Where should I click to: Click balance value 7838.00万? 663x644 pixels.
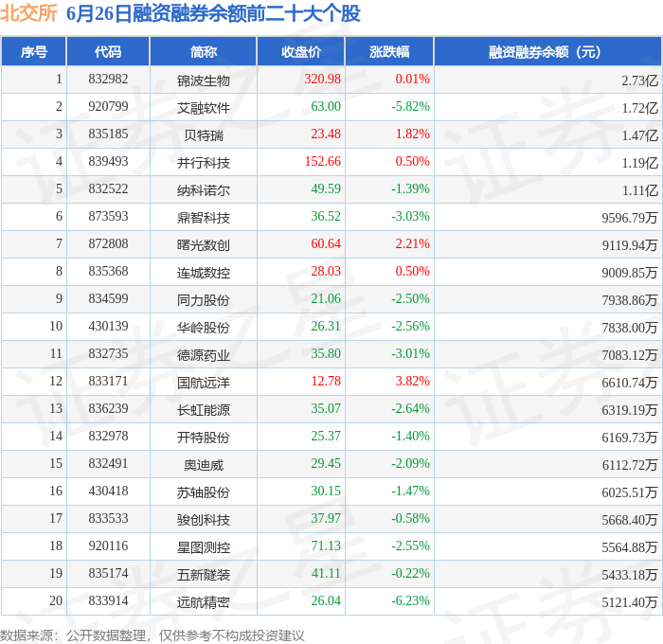point(630,328)
